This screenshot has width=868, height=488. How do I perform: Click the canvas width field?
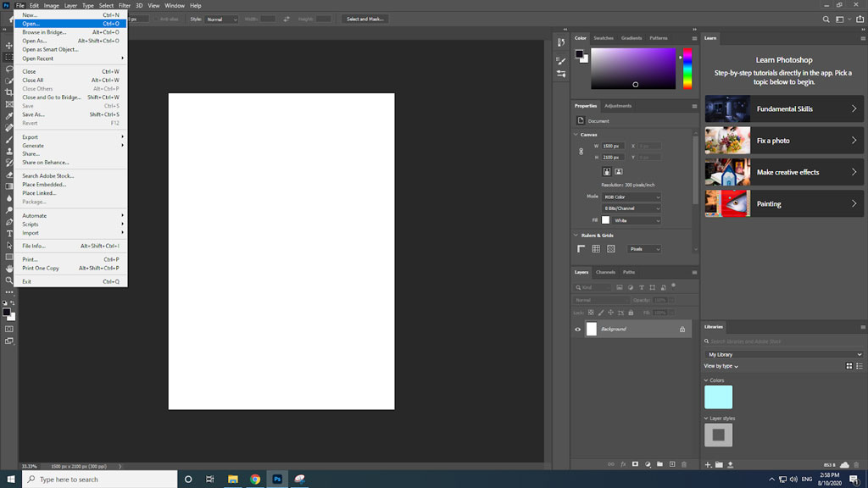click(613, 146)
